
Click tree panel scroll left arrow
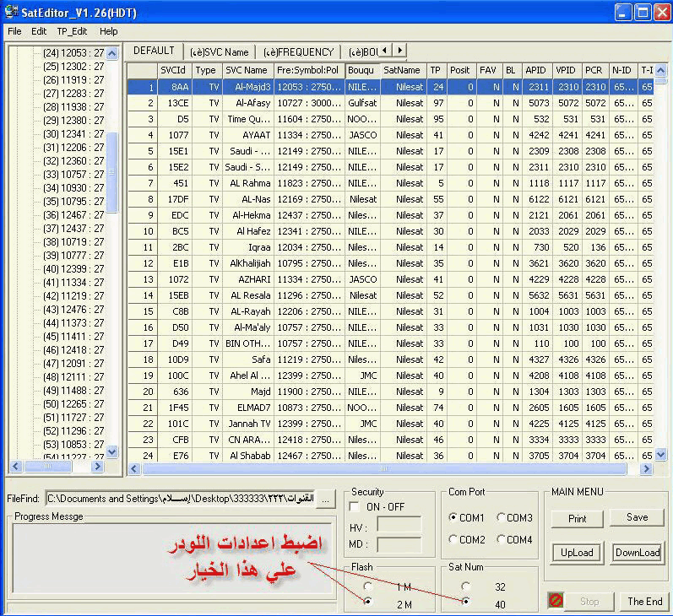pyautogui.click(x=16, y=467)
